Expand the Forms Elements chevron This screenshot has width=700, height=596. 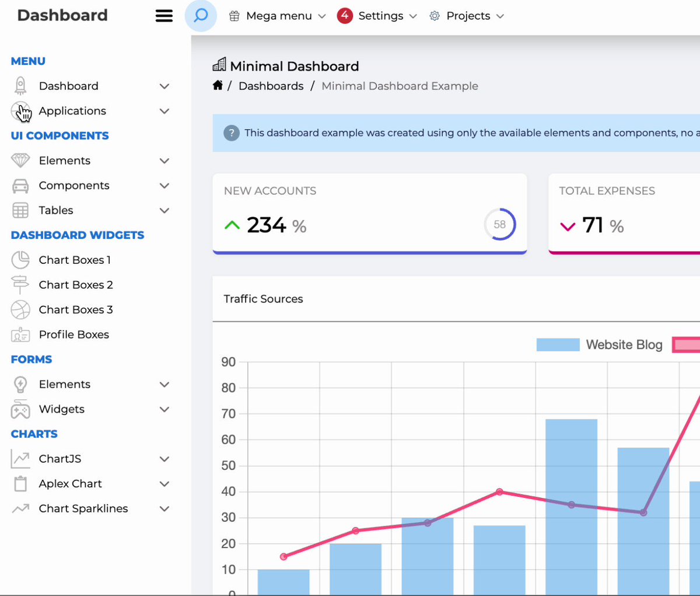(x=164, y=384)
